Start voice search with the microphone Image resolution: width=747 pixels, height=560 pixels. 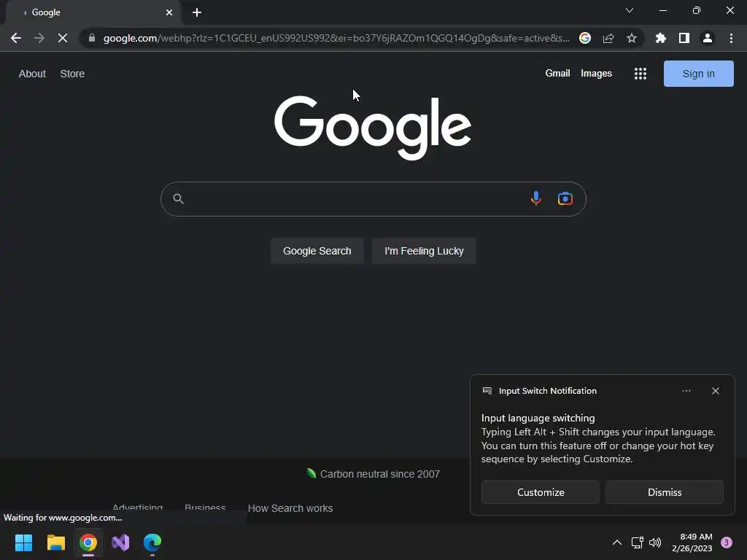click(536, 198)
